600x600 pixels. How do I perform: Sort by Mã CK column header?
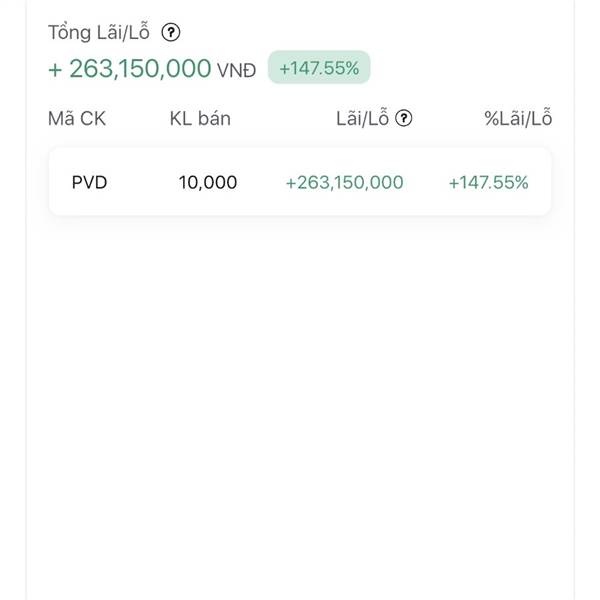pos(77,119)
